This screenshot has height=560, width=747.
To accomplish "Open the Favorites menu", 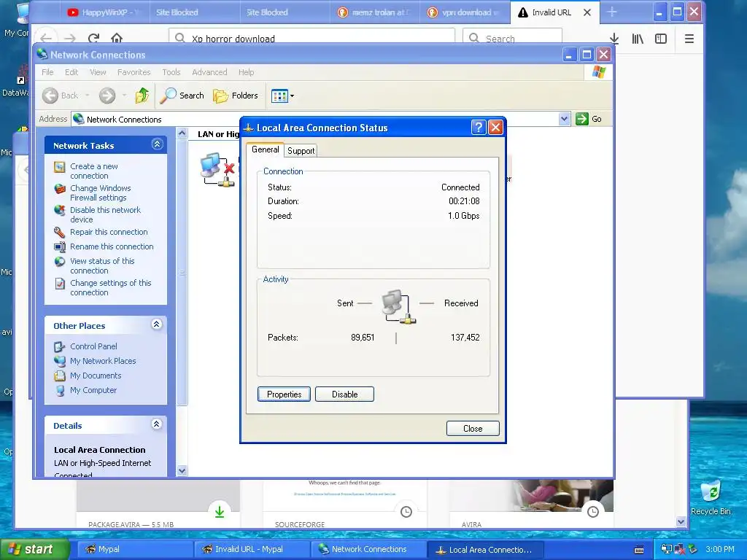I will point(134,72).
